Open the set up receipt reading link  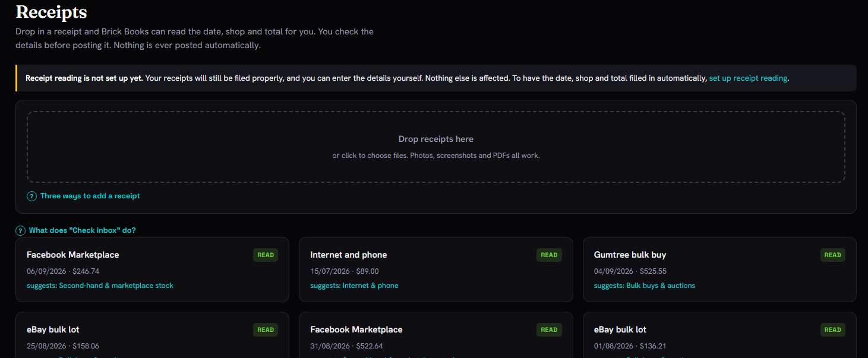click(x=748, y=78)
